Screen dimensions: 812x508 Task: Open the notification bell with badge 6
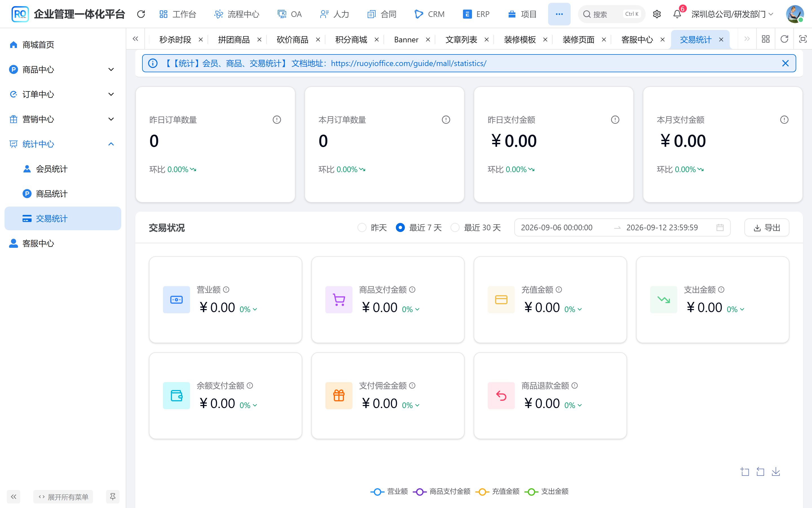[677, 14]
